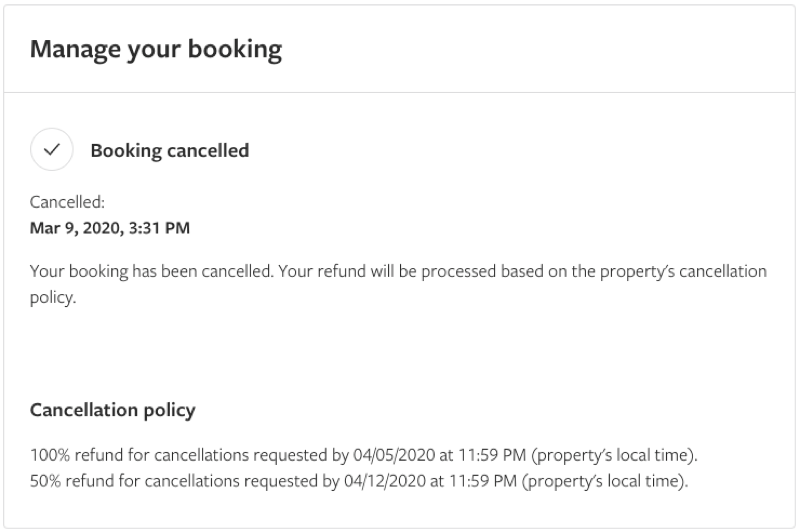The width and height of the screenshot is (800, 532).
Task: Select the Mar 9, 2020 cancellation date
Action: [75, 228]
